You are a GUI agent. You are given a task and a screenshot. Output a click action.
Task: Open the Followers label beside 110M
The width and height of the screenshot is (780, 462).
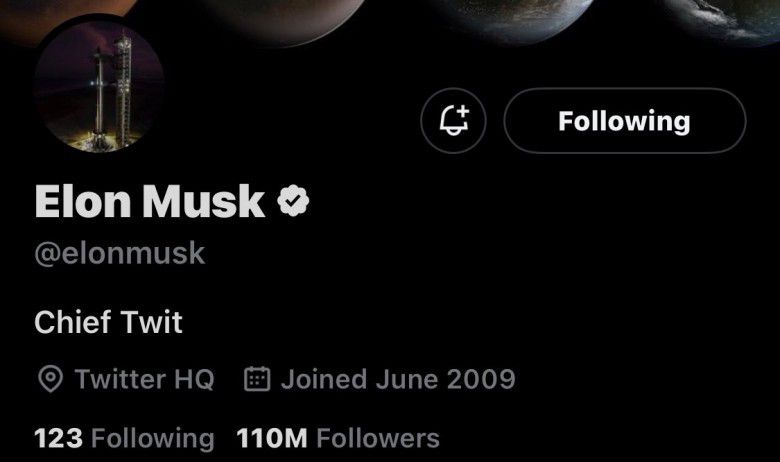pos(378,438)
